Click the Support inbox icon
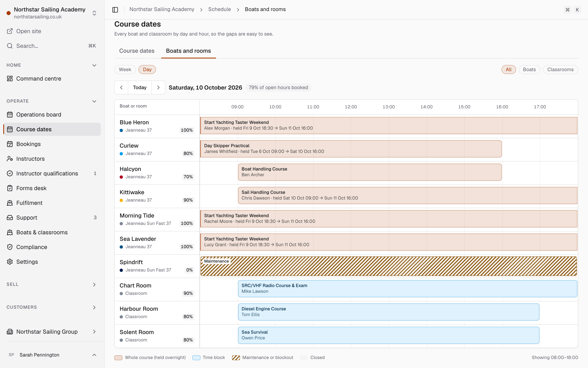This screenshot has height=368, width=588. point(10,218)
